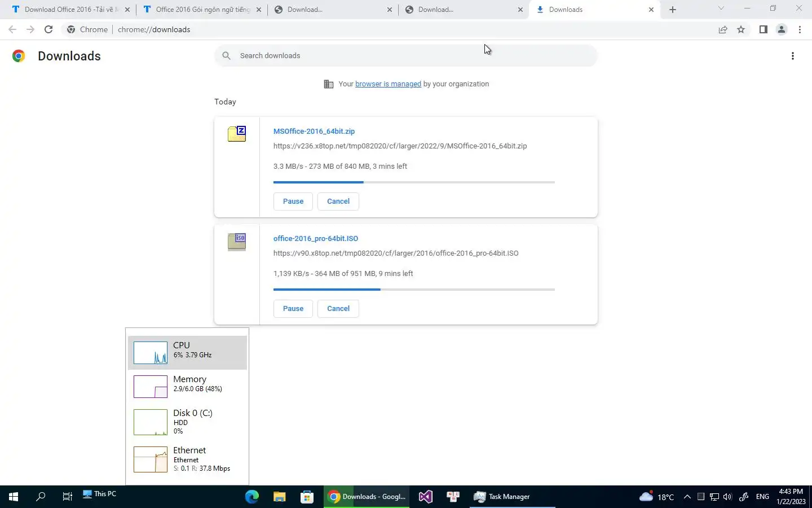This screenshot has width=812, height=508.
Task: Open Task View on taskbar
Action: coord(67,497)
